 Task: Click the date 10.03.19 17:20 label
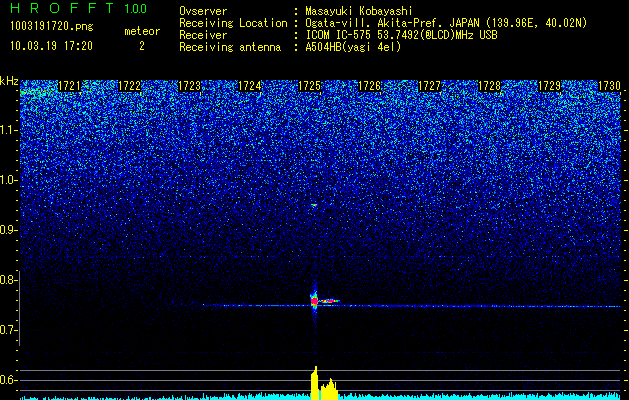click(x=50, y=46)
